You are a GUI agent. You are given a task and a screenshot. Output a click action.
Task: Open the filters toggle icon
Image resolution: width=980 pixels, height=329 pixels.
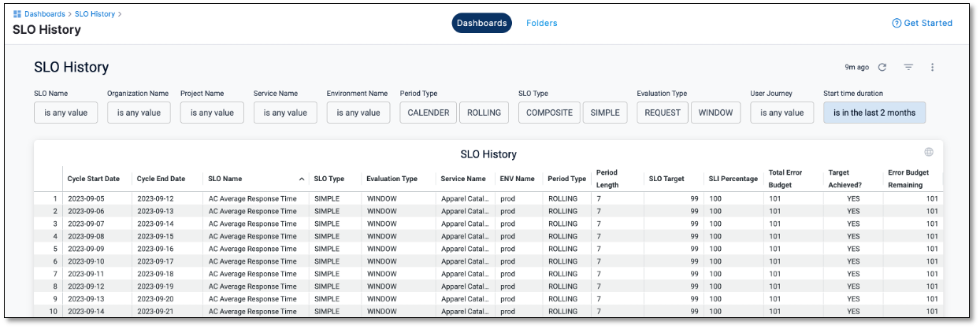click(x=908, y=68)
